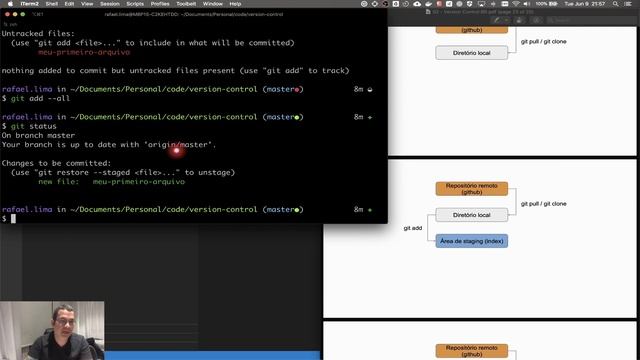This screenshot has width=640, height=360.
Task: Click the Tue Jun 9 clock
Action: [x=585, y=4]
